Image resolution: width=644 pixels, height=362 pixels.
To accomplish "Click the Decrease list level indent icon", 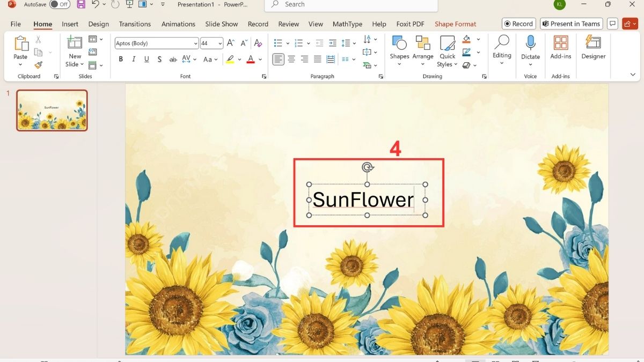I will pyautogui.click(x=320, y=43).
